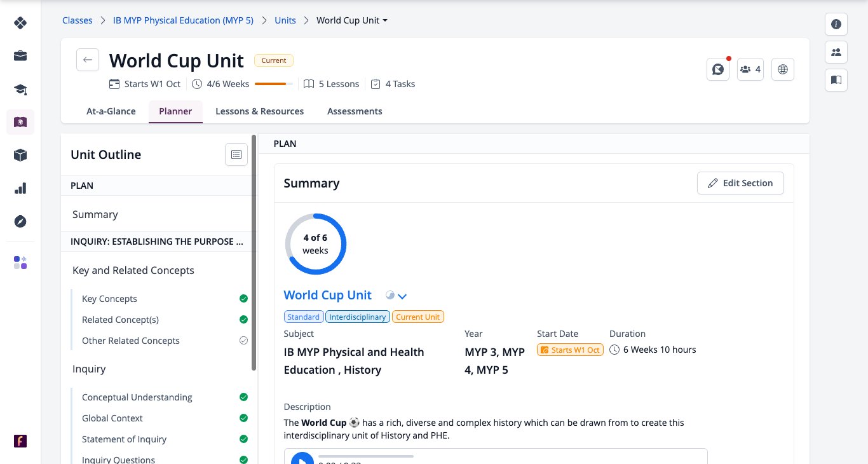Toggle the Key Concepts completion check

(x=243, y=299)
